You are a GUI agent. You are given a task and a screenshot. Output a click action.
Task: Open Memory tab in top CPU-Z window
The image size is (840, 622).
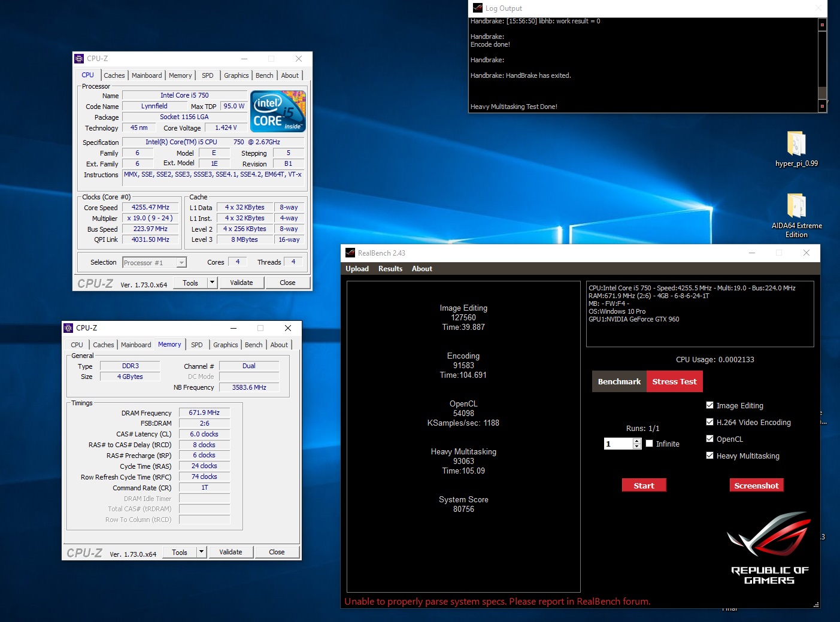click(180, 75)
